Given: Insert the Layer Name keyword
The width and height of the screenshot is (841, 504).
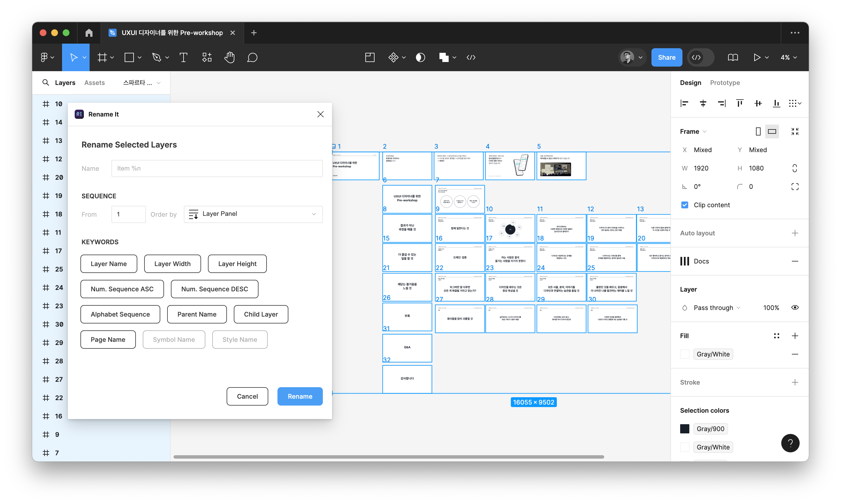Looking at the screenshot, I should [x=108, y=263].
